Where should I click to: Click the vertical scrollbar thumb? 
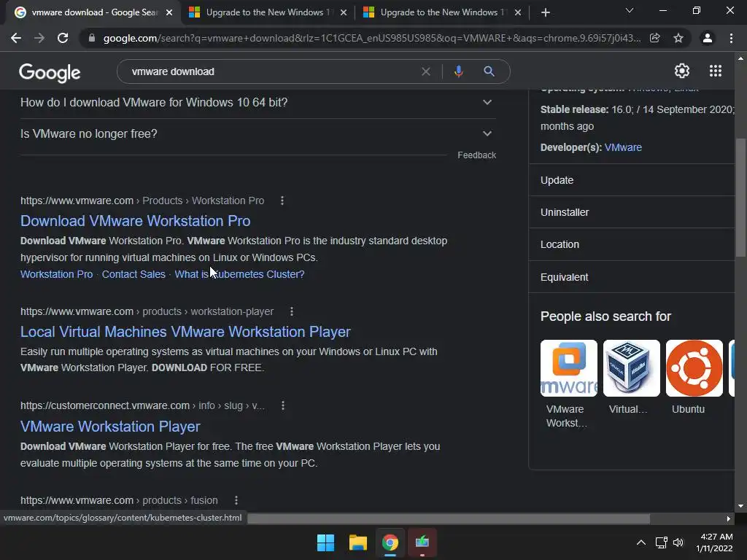pyautogui.click(x=740, y=197)
